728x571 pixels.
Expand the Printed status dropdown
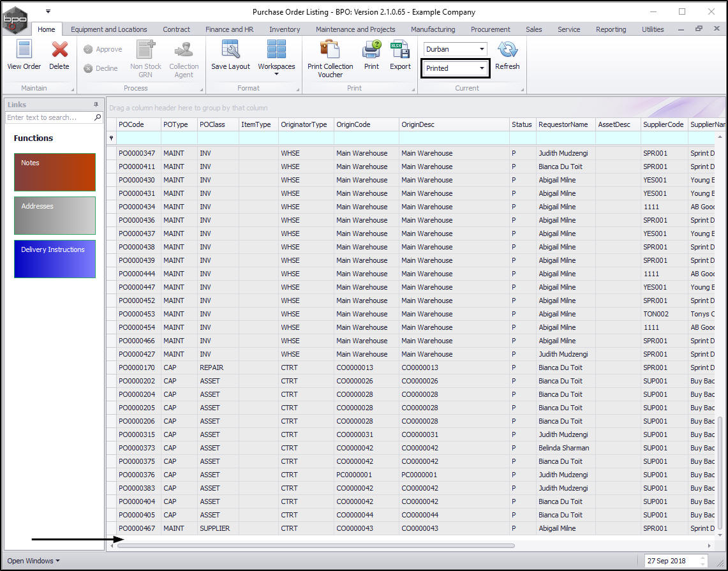[x=482, y=68]
